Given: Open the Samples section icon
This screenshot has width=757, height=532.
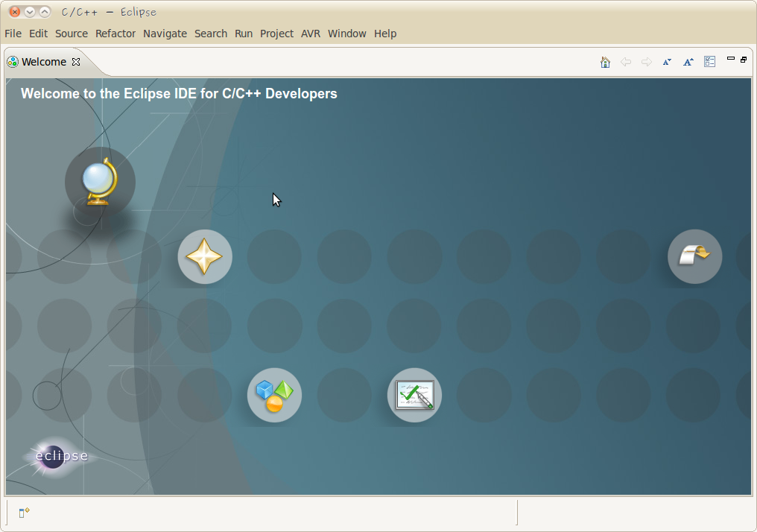Looking at the screenshot, I should [x=274, y=395].
